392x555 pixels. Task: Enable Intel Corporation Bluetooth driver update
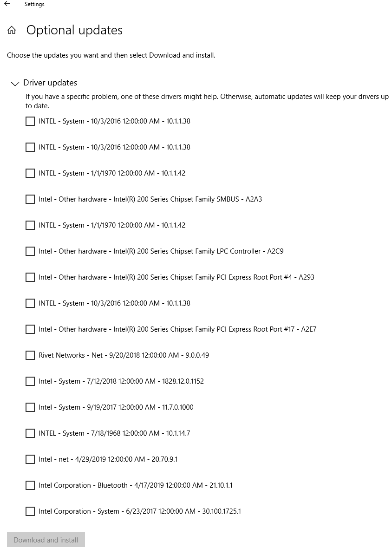click(30, 485)
